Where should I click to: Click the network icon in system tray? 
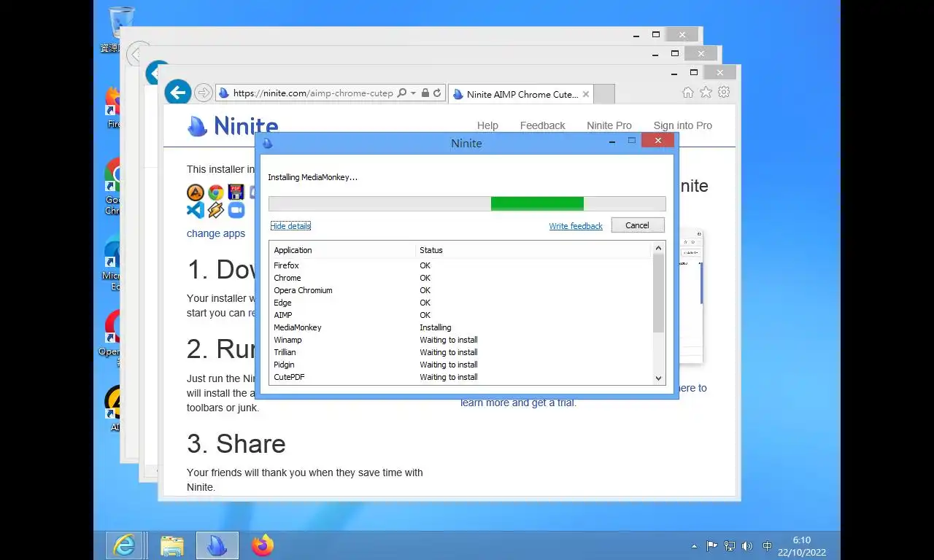pyautogui.click(x=729, y=545)
